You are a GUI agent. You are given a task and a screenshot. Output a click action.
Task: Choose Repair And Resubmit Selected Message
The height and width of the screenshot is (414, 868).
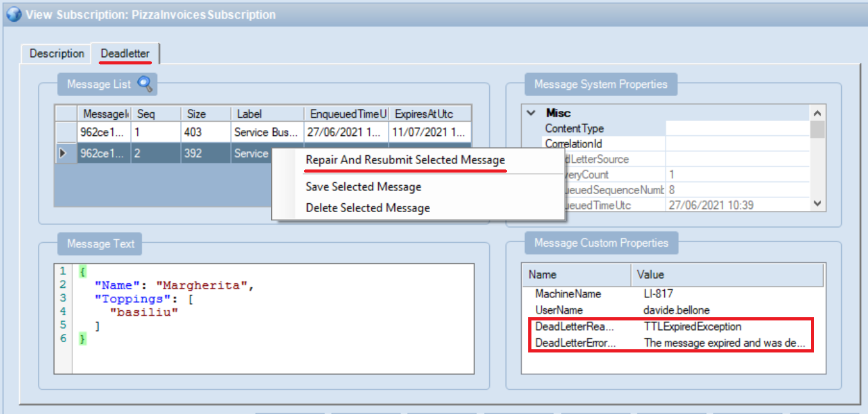pos(405,160)
